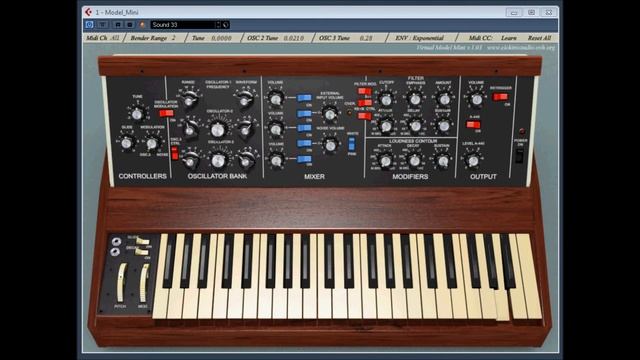Image resolution: width=640 pixels, height=360 pixels.
Task: Open the website link at top right
Action: pyautogui.click(x=521, y=48)
